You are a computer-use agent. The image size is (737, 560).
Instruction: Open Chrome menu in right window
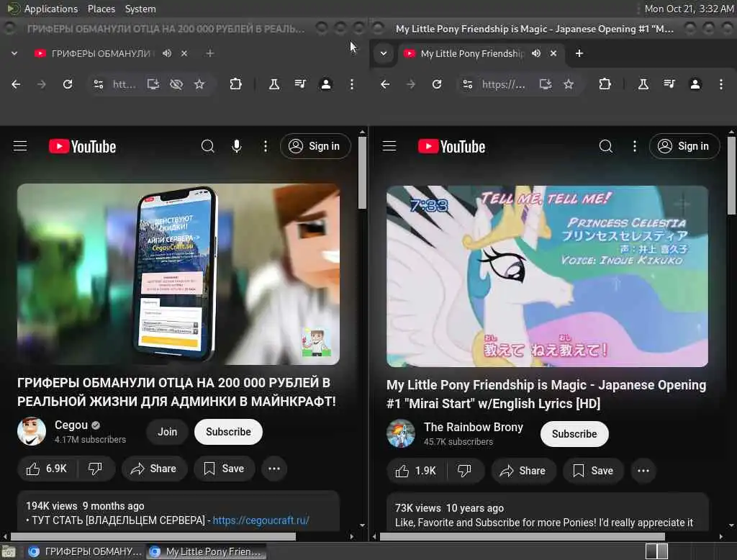coord(720,84)
